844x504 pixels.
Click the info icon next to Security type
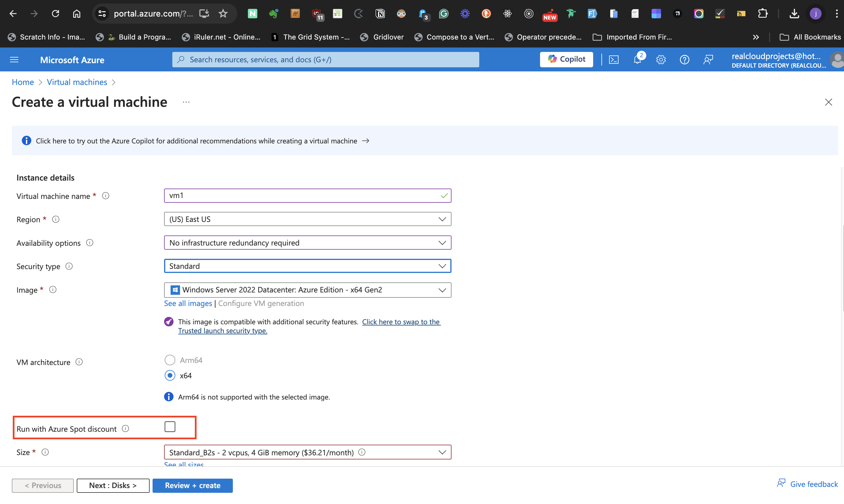point(69,266)
